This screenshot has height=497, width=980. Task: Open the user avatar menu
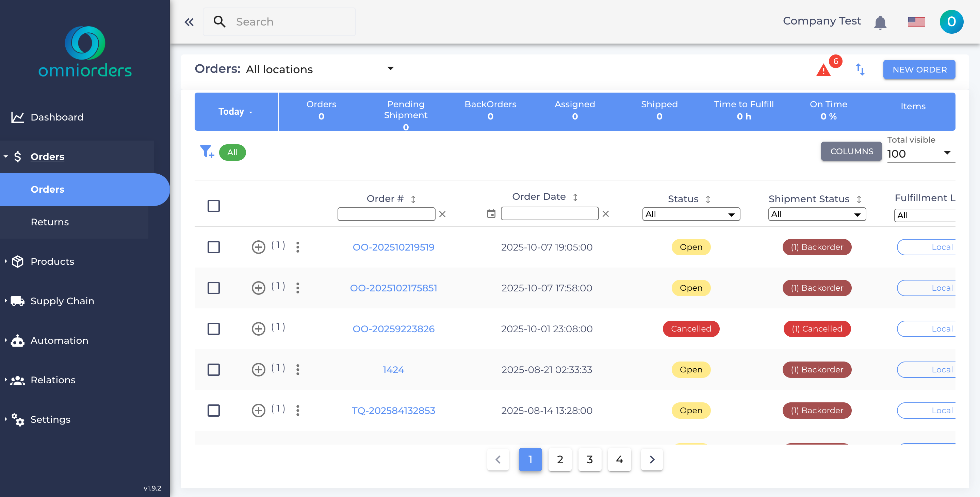pyautogui.click(x=951, y=22)
